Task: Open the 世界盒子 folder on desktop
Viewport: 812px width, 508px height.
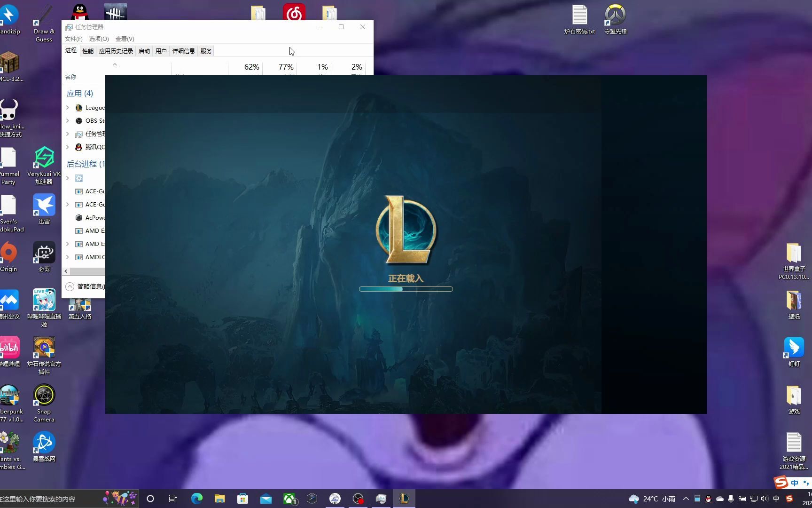Action: pos(794,261)
